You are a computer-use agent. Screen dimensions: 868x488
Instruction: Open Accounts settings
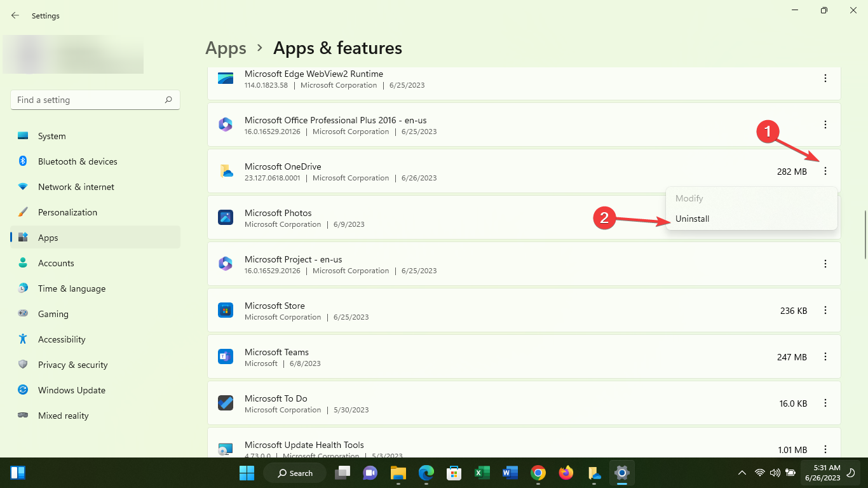(57, 263)
